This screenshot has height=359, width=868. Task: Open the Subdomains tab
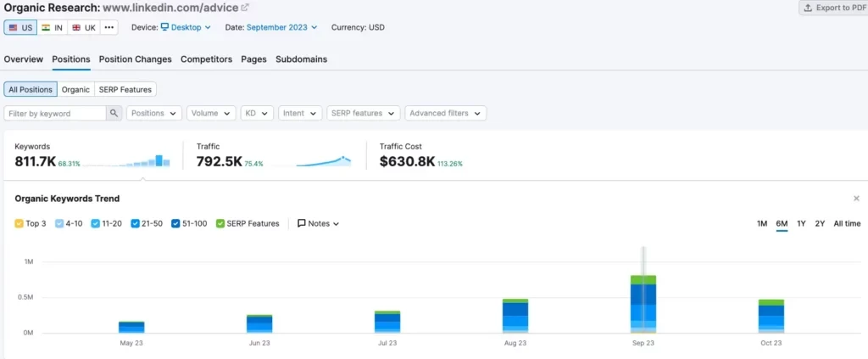[301, 59]
